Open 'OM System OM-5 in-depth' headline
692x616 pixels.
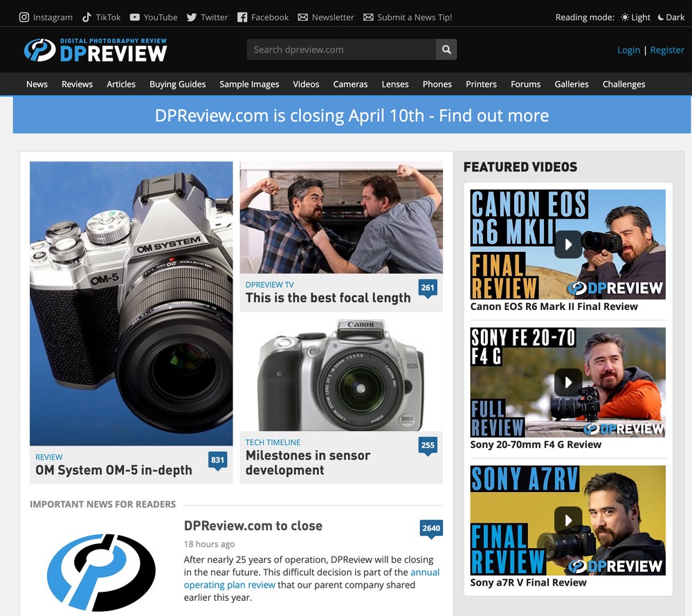[x=114, y=470]
